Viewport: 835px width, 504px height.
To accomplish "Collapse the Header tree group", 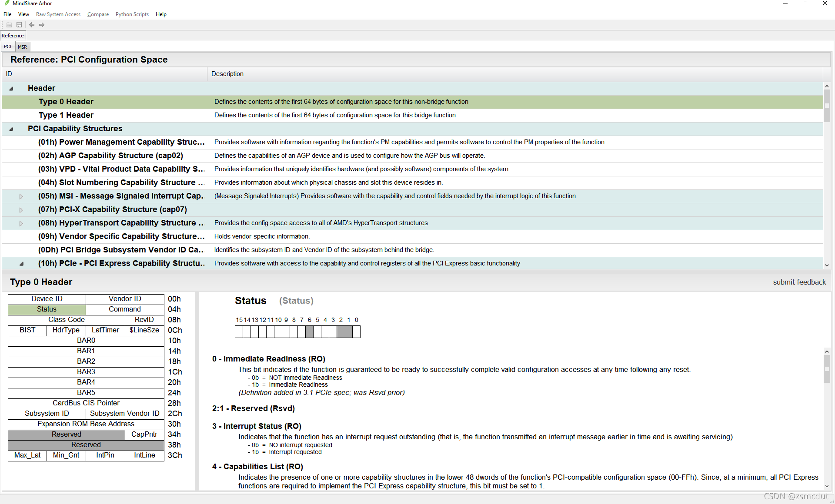I will point(11,89).
